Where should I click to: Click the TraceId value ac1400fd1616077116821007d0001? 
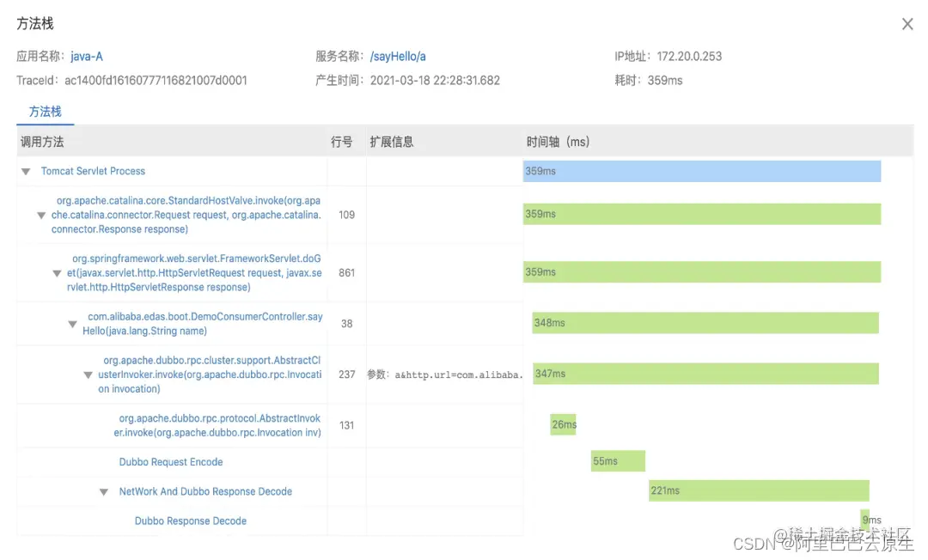156,81
